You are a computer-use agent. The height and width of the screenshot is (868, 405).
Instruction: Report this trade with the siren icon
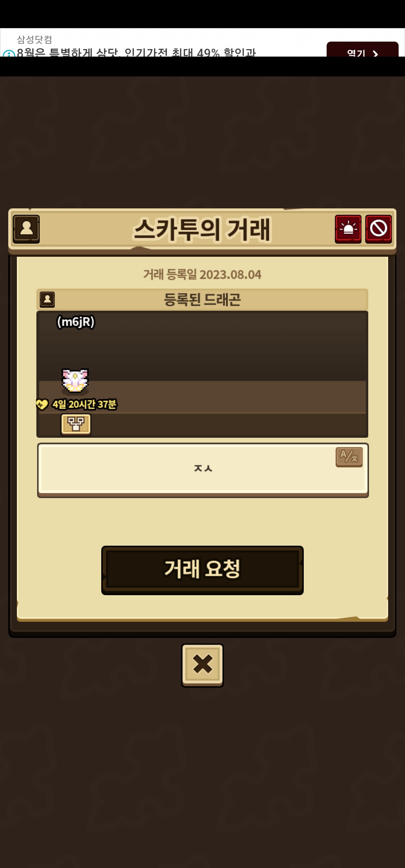pos(348,229)
